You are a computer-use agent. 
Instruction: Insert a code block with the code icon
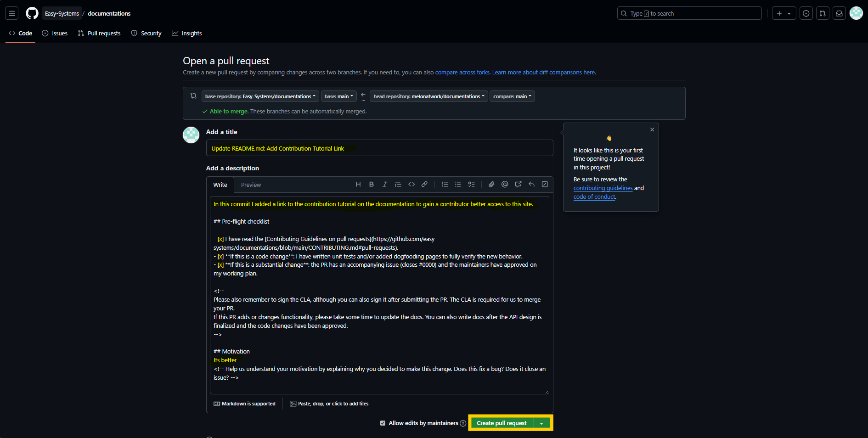tap(411, 185)
